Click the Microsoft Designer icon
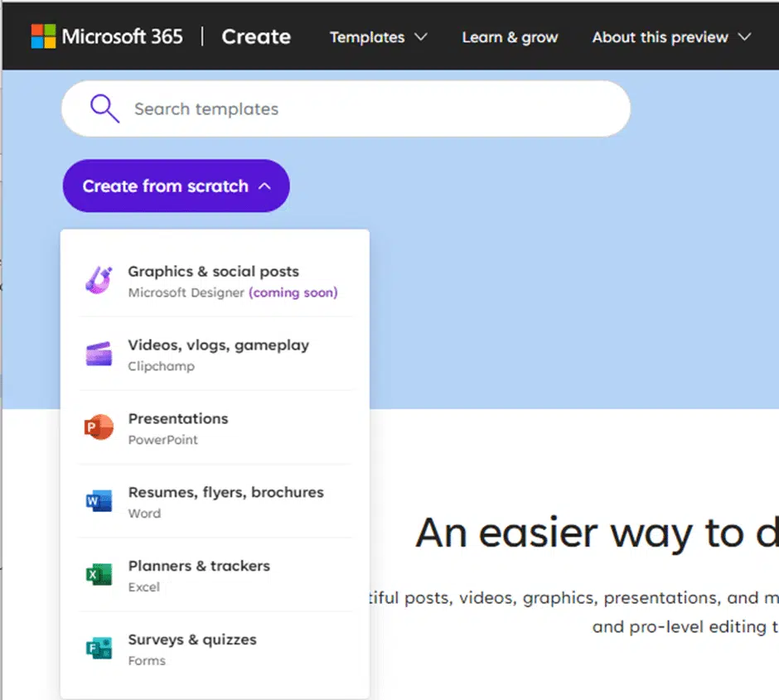This screenshot has width=779, height=700. pos(99,281)
